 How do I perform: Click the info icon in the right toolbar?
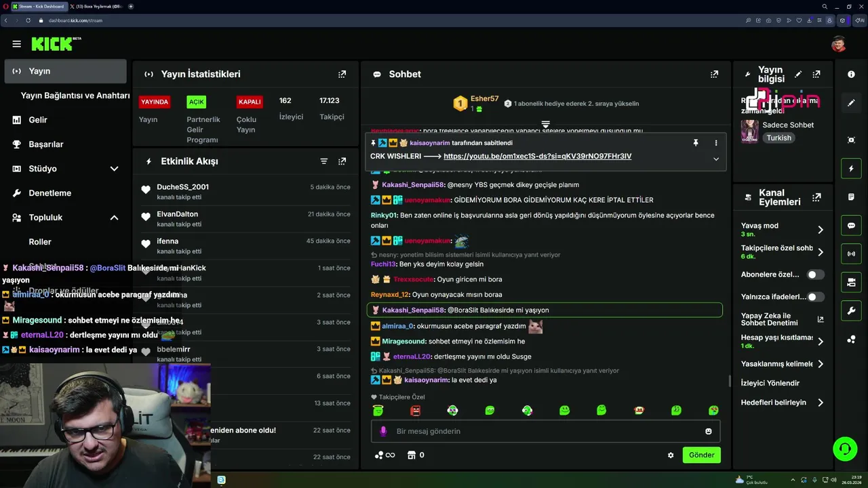[x=851, y=74]
